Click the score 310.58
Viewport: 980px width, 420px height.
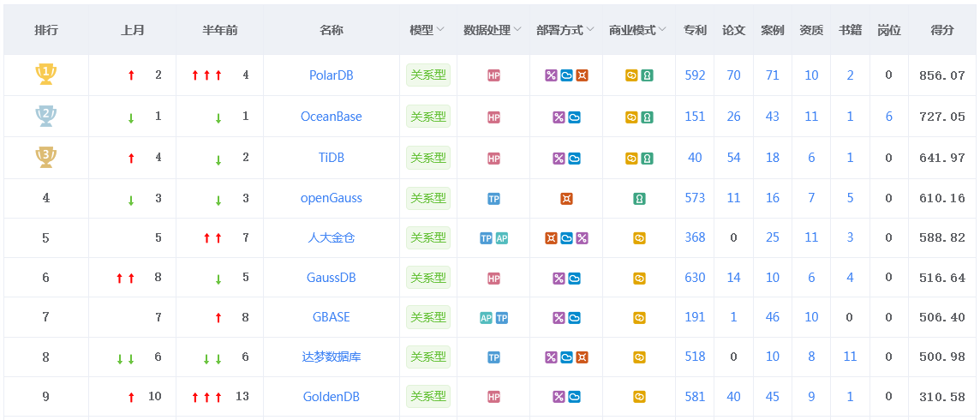click(x=942, y=397)
